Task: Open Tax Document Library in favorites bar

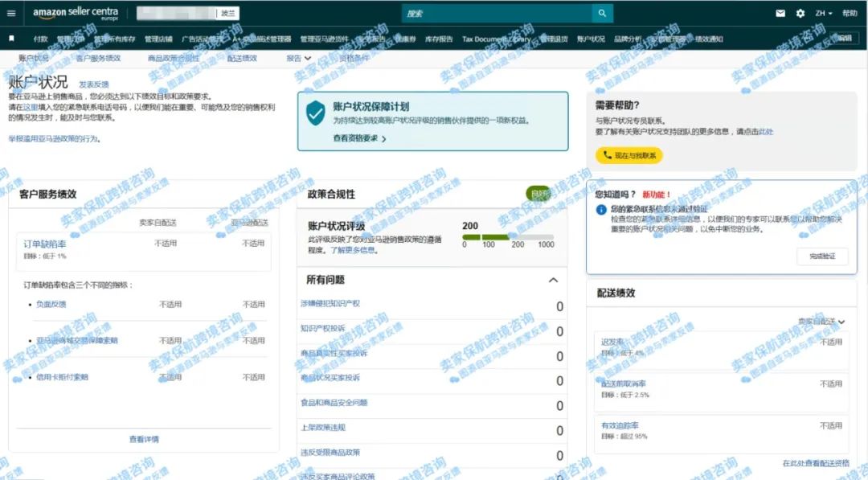Action: click(x=496, y=39)
